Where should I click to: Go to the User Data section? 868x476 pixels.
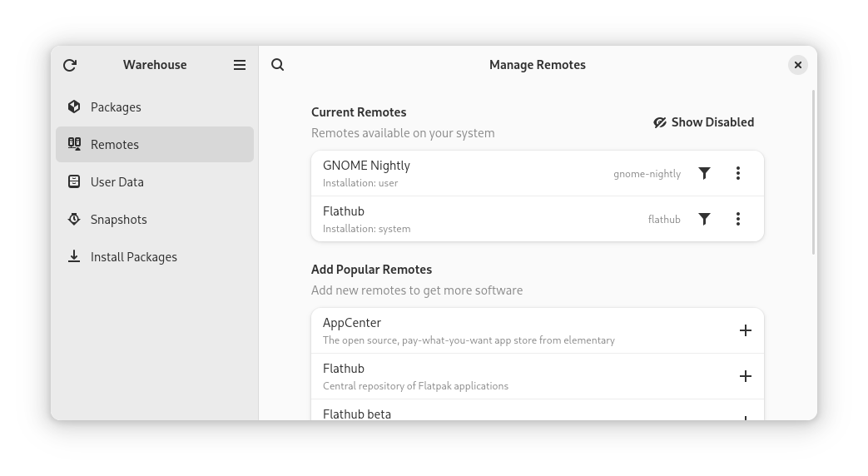click(117, 181)
